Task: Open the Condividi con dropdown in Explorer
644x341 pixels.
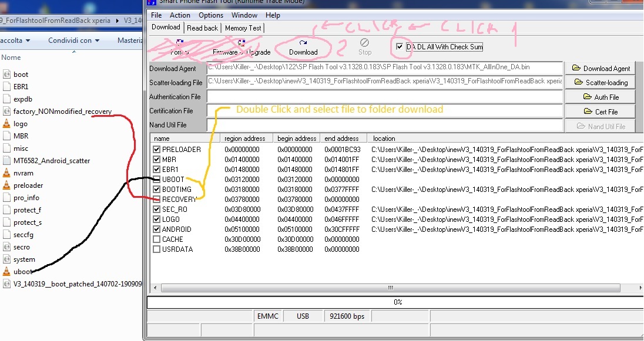Action: click(x=74, y=40)
